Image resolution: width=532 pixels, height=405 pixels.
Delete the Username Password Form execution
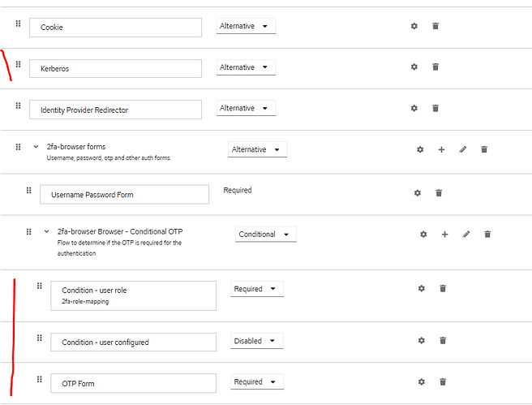tap(439, 192)
